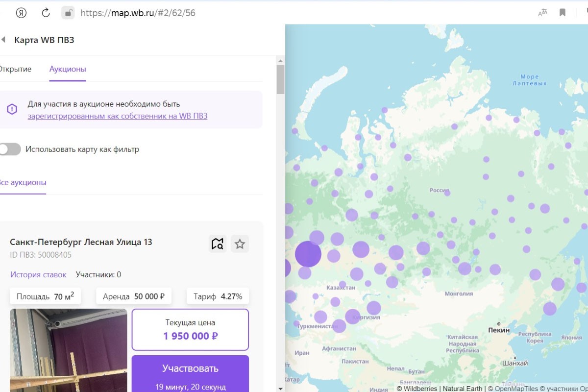Click the ID ПВЗ: 50008405 text

coord(41,255)
